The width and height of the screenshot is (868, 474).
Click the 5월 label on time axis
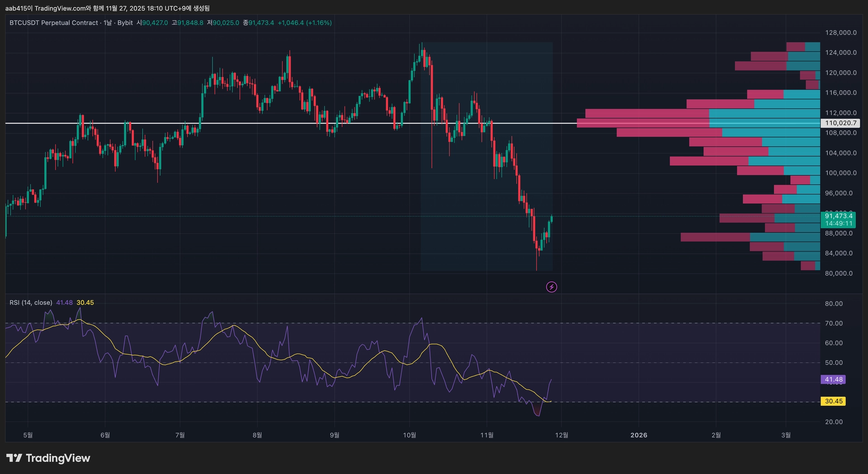[28, 435]
